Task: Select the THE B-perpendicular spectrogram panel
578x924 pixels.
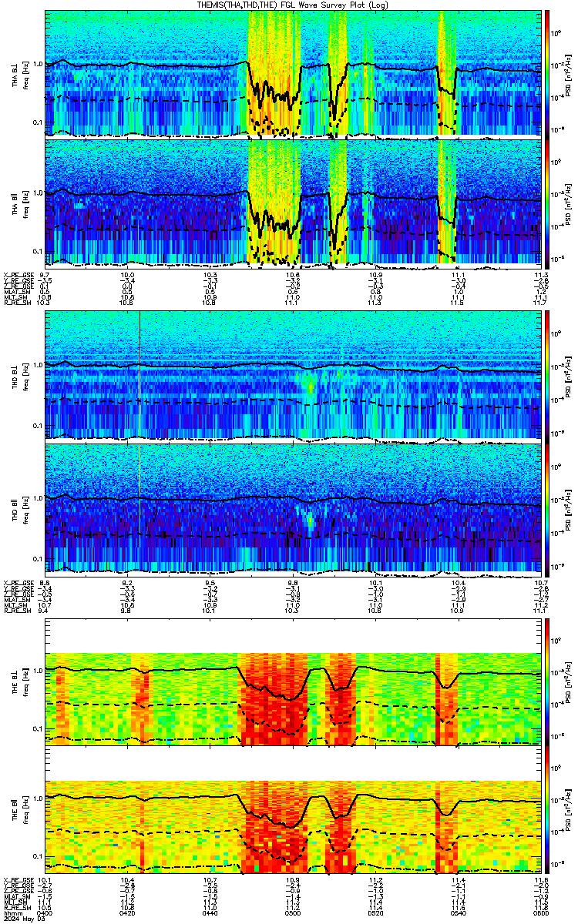Action: 292,681
